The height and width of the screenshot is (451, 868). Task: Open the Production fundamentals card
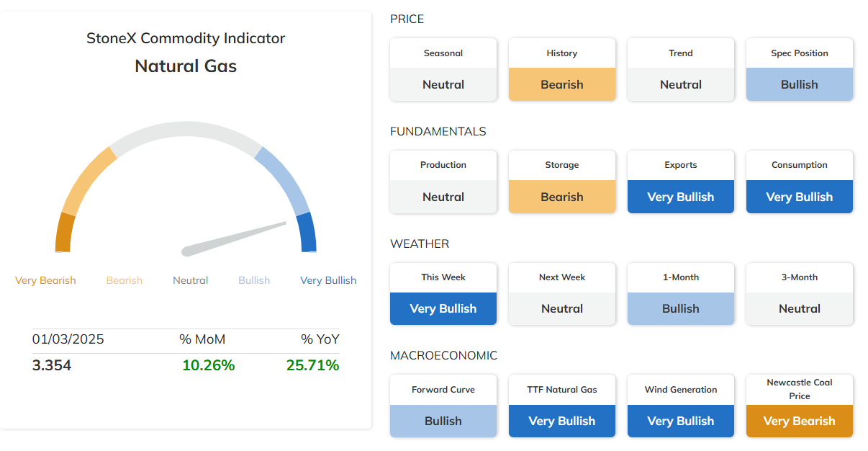(443, 182)
